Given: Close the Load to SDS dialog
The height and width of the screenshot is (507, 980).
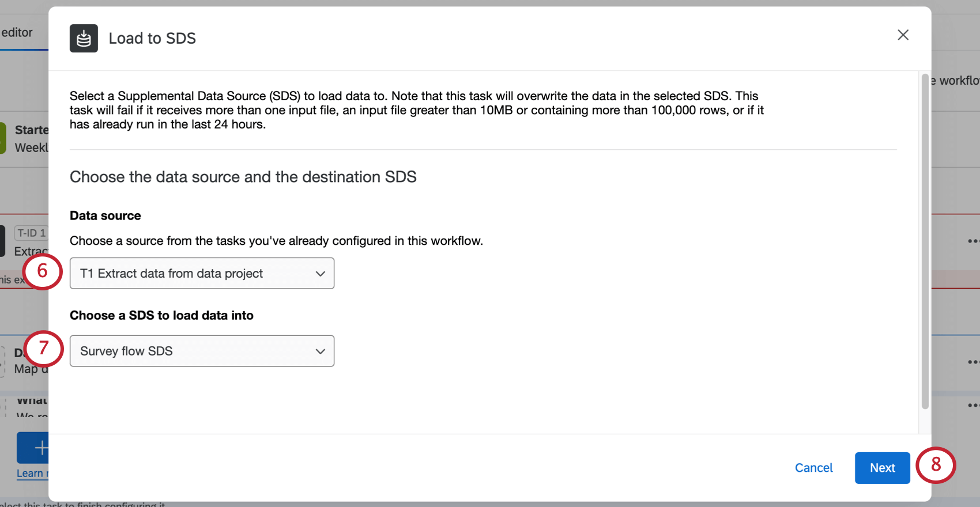Looking at the screenshot, I should click(903, 35).
